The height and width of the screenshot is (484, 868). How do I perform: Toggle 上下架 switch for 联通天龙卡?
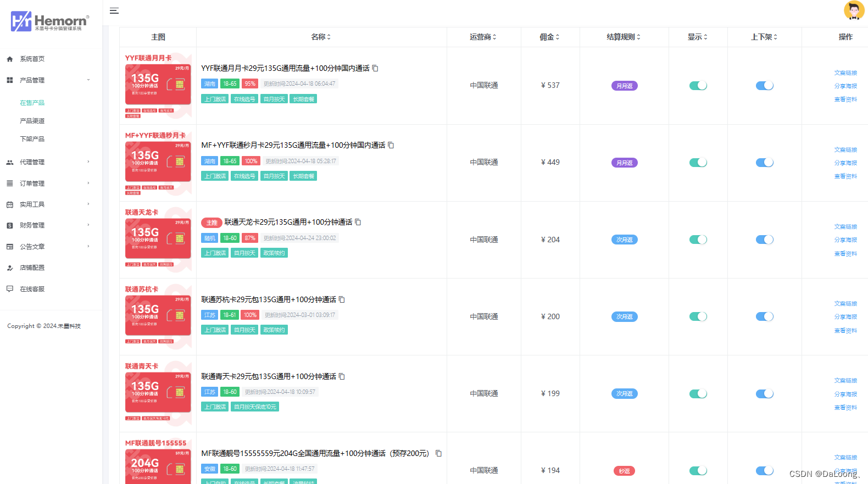point(765,240)
